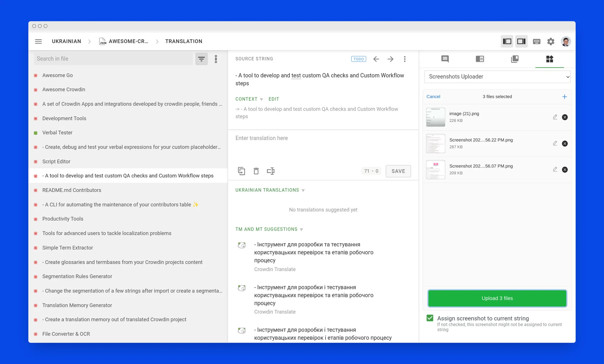Click the JSON file icon in breadcrumb
Viewport: 604px width, 364px height.
click(103, 41)
